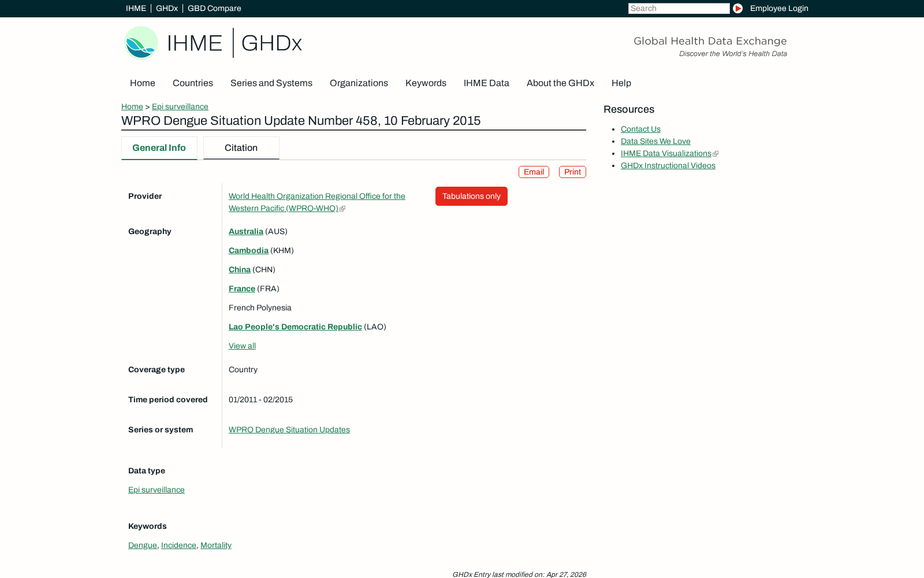Open the Keywords menu item
Screen dimensions: 924x578
426,83
